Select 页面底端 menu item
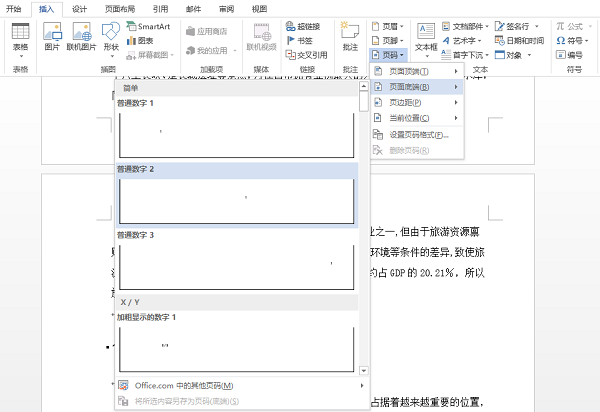The image size is (600, 412). (416, 87)
